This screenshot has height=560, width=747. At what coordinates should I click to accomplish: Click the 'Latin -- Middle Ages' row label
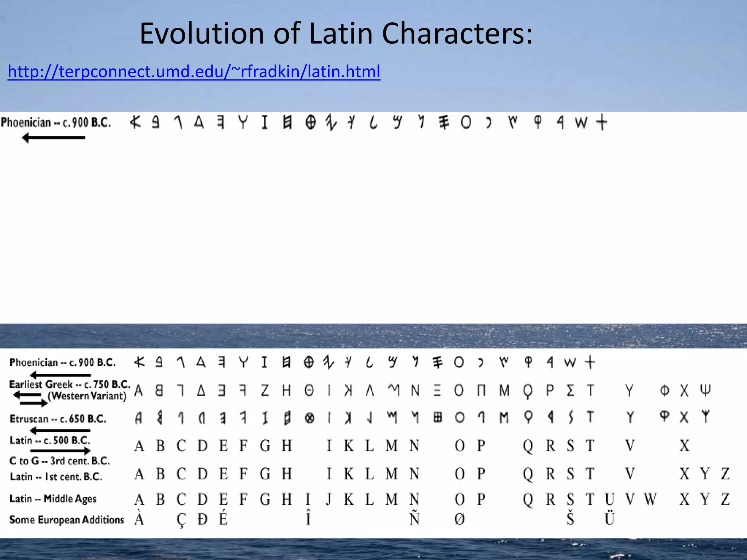tap(53, 498)
